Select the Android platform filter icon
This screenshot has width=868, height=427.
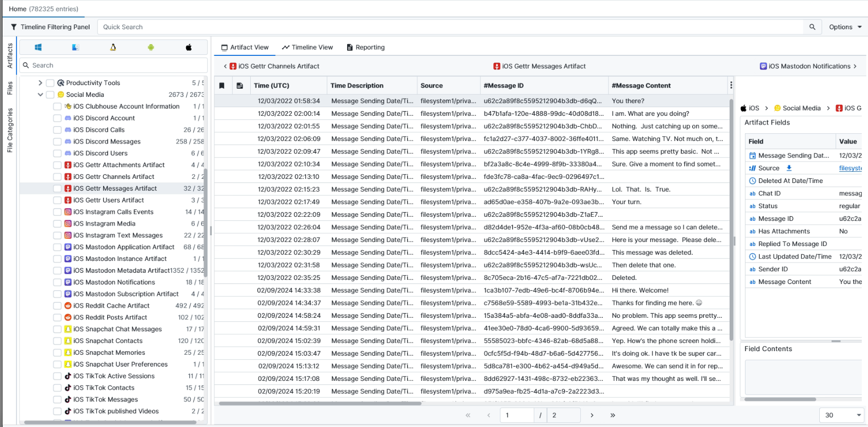[151, 47]
